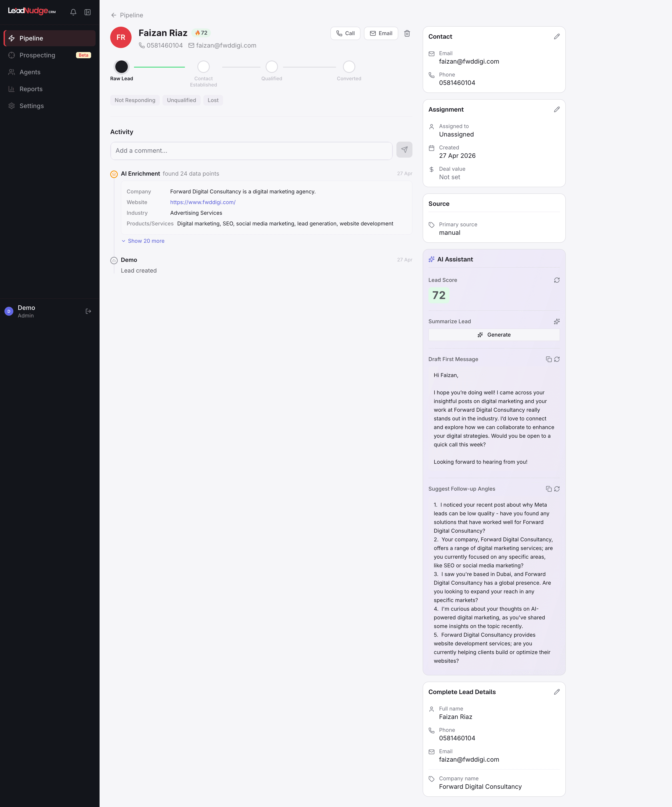
Task: Click the Lead Score value 72
Action: (x=439, y=295)
